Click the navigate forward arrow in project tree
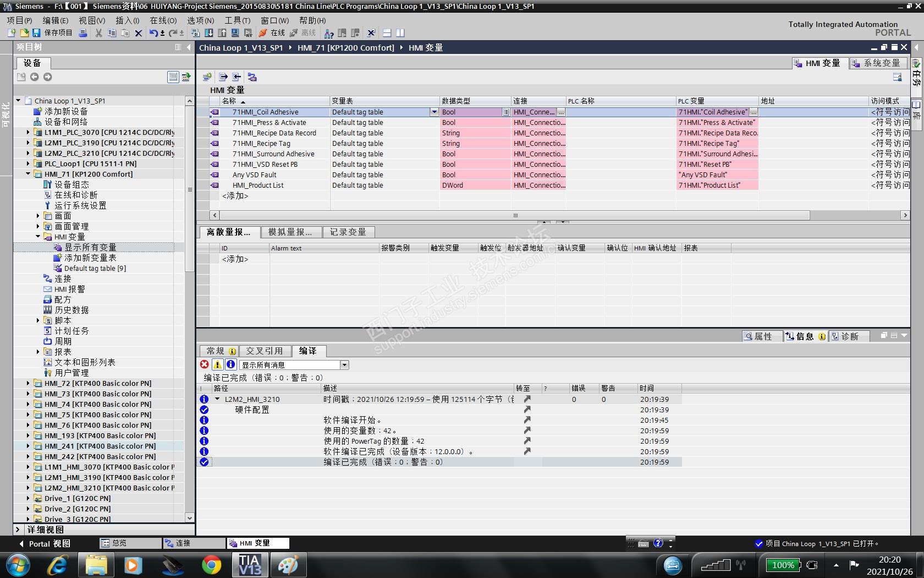This screenshot has width=924, height=578. [x=47, y=77]
